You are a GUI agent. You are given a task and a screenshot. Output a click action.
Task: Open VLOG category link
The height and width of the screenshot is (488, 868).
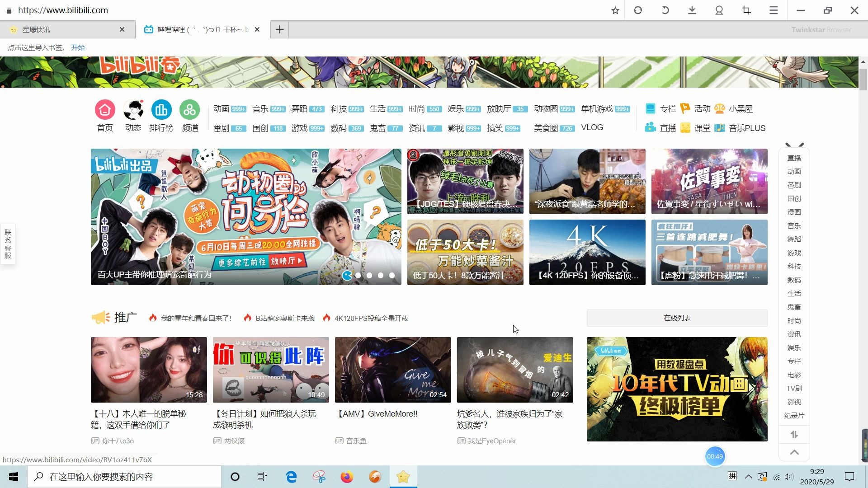tap(592, 127)
